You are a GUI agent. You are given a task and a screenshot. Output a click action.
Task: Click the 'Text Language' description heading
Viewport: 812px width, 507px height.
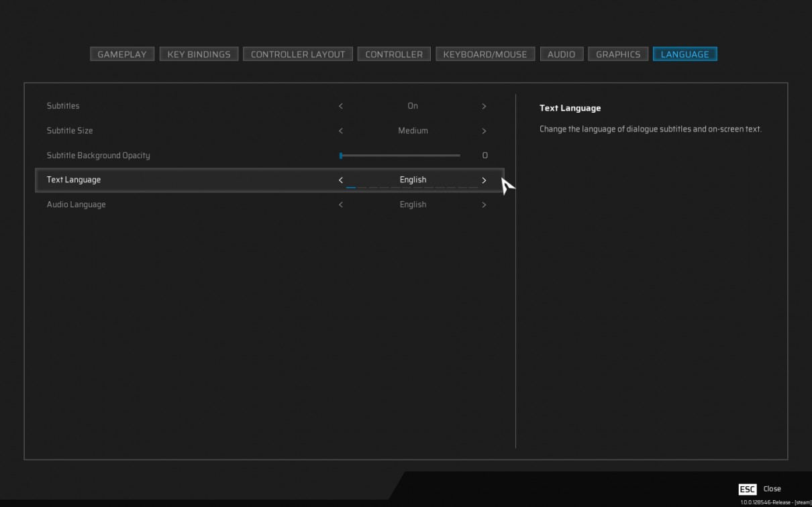tap(570, 108)
